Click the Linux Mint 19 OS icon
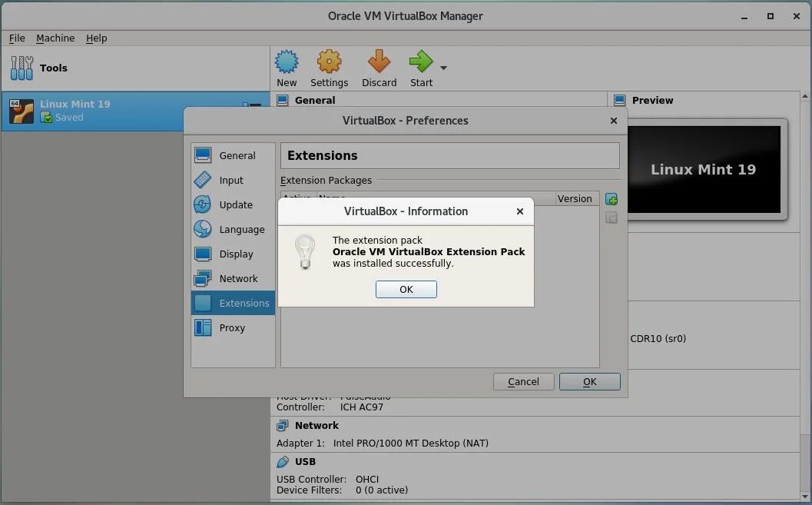Viewport: 812px width, 505px height. pyautogui.click(x=22, y=111)
